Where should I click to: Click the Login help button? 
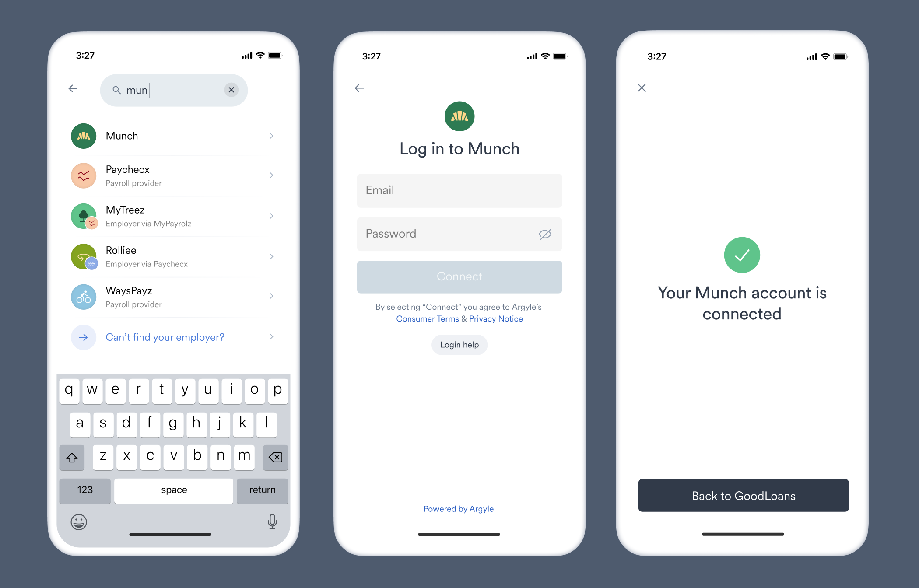tap(459, 345)
